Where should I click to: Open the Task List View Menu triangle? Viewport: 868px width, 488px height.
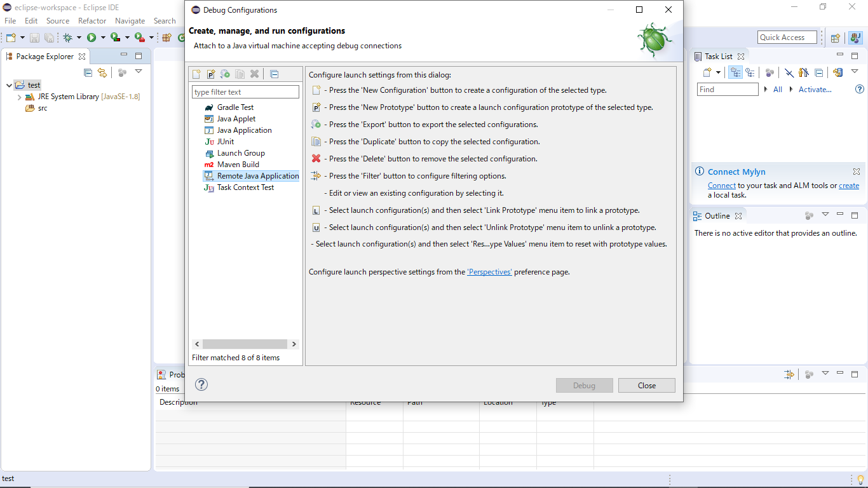click(855, 72)
